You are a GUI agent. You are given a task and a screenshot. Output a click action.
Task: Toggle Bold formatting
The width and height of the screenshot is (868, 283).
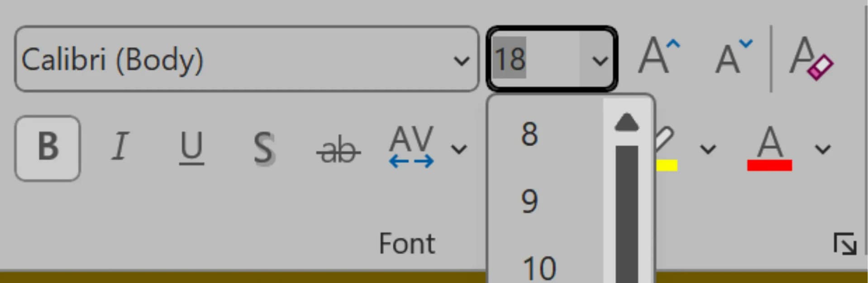(48, 148)
